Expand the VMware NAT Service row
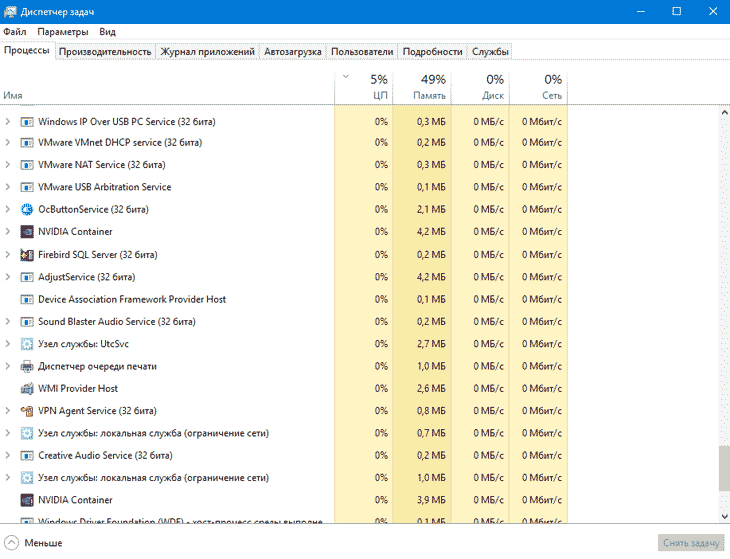 pos(8,165)
